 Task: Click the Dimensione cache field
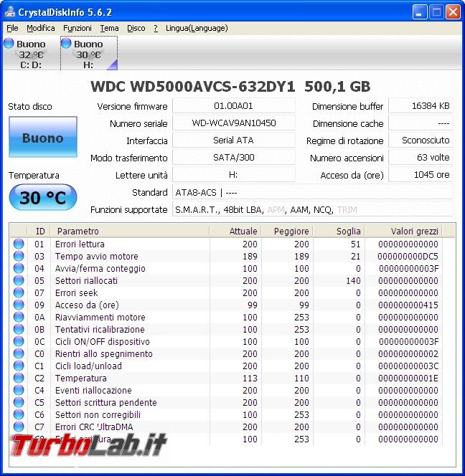[421, 123]
